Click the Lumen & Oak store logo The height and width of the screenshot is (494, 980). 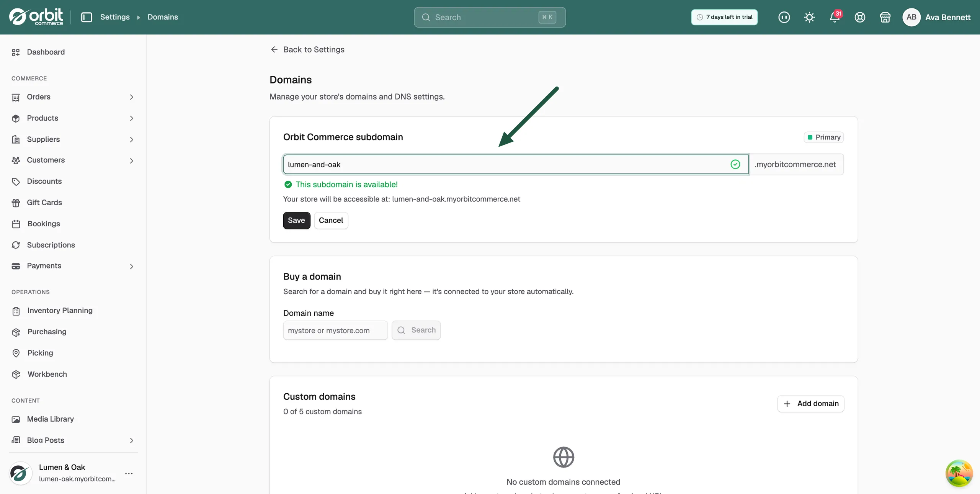(x=20, y=473)
